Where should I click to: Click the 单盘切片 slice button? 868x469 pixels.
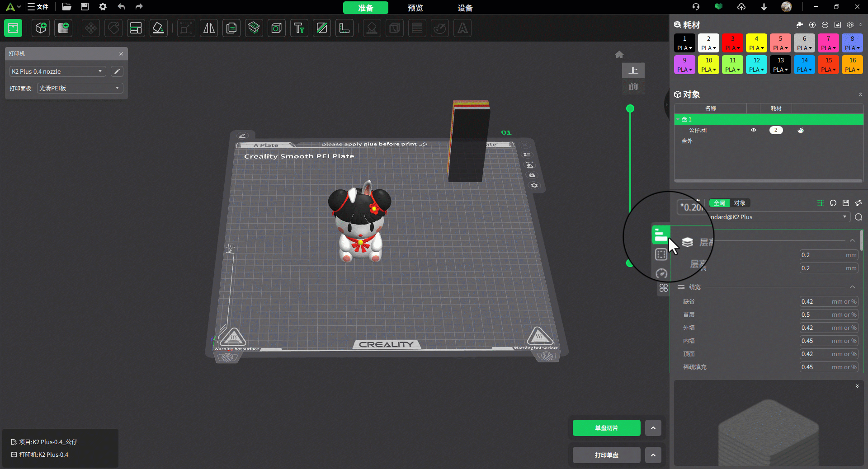pos(607,428)
